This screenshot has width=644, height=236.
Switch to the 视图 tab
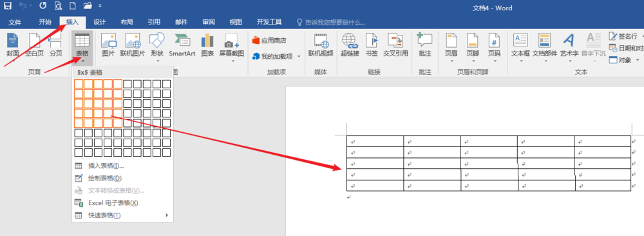236,22
